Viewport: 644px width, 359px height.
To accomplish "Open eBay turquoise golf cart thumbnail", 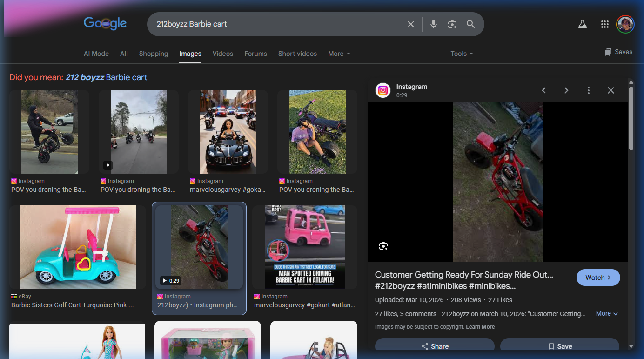I will [x=78, y=247].
